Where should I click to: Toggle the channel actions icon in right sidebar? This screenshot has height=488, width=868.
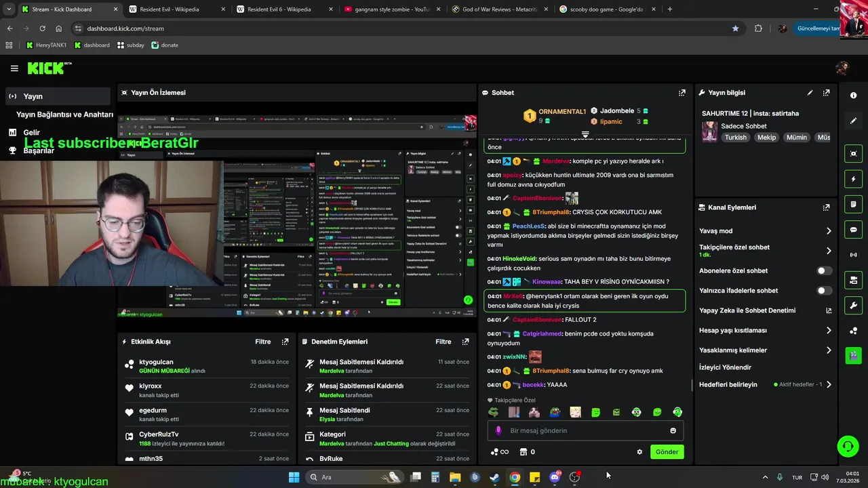pyautogui.click(x=853, y=280)
